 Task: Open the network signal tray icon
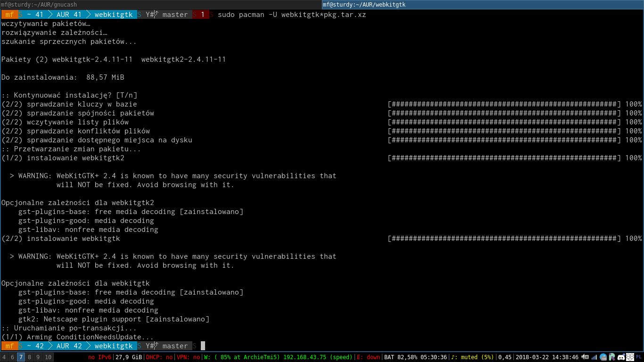tap(594, 357)
